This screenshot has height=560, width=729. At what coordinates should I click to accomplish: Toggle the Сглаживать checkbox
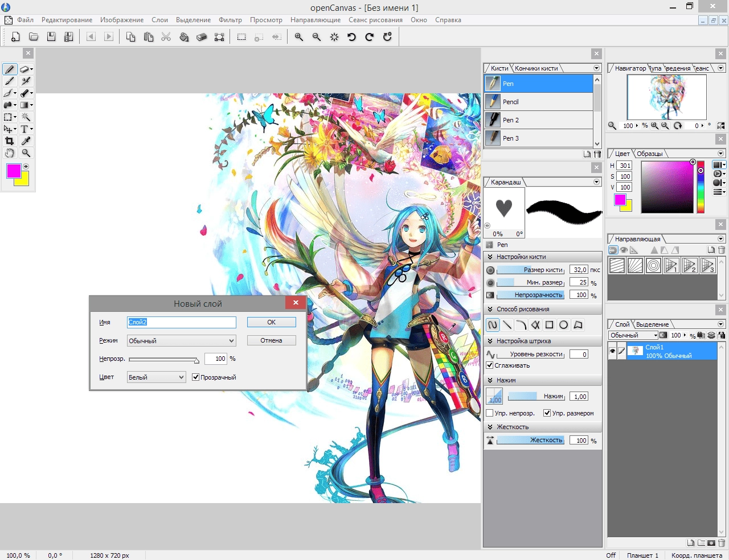490,365
